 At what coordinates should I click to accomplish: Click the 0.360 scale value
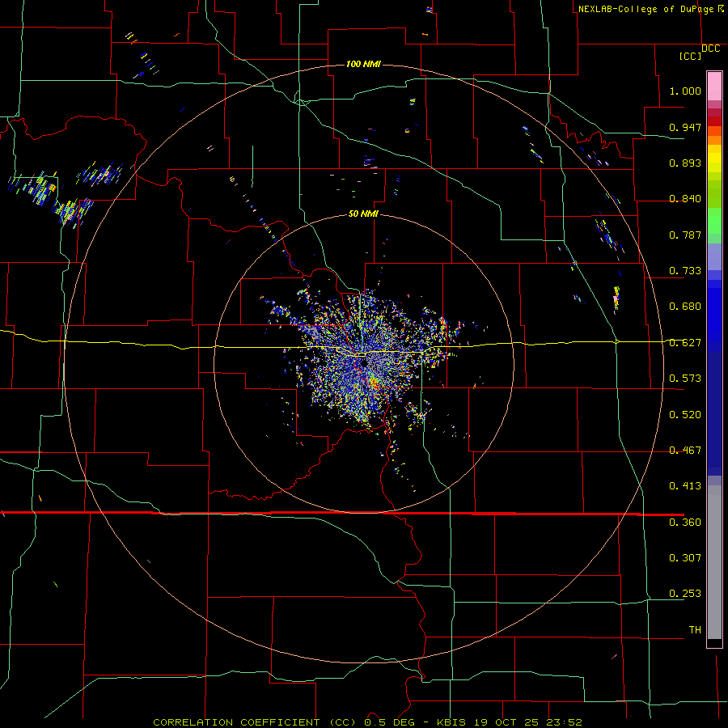685,523
